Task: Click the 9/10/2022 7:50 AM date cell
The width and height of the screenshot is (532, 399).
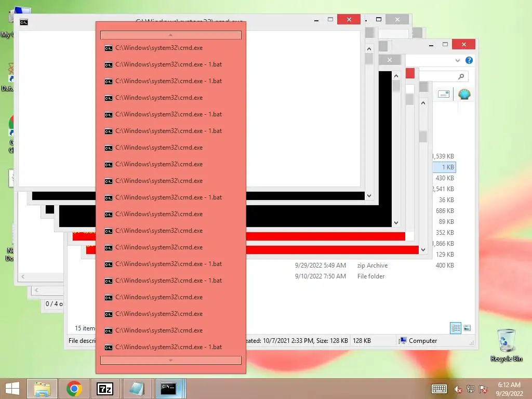Action: [x=320, y=276]
